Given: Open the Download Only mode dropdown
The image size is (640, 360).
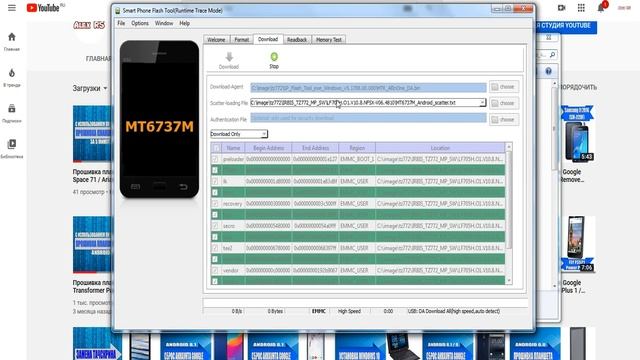Looking at the screenshot, I should click(x=239, y=134).
